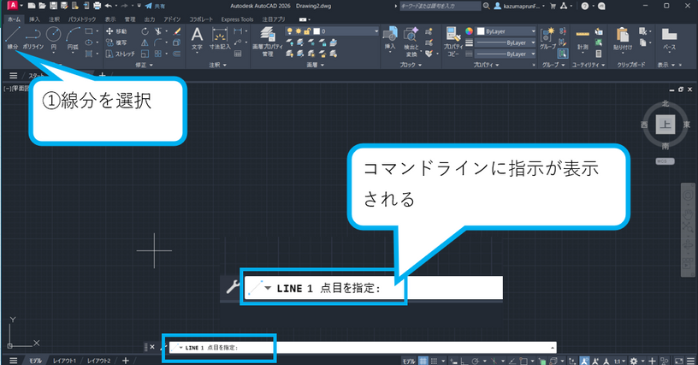Toggle ortho mode in status bar

[464, 361]
